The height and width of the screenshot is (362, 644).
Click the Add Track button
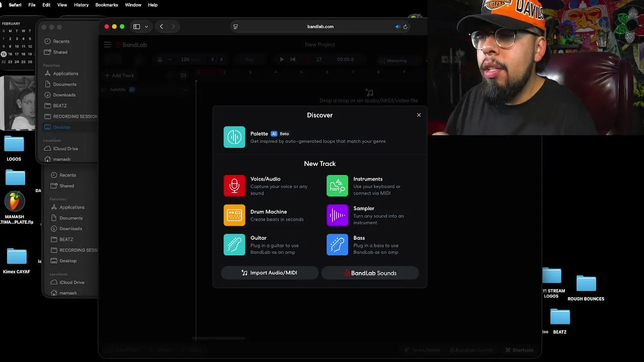coord(120,75)
